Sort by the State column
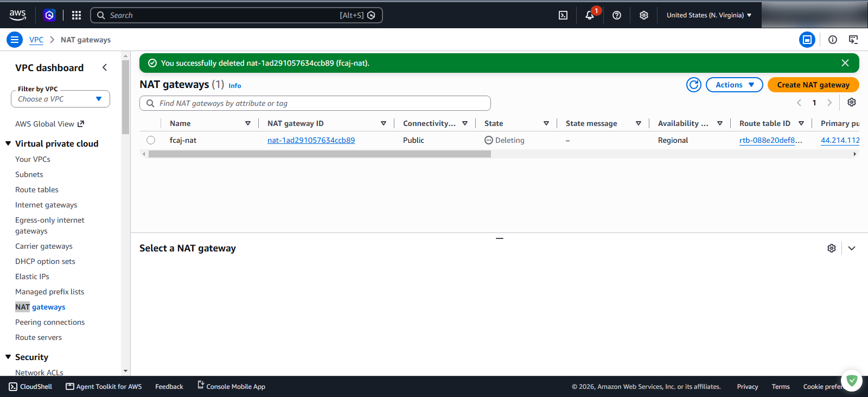 pyautogui.click(x=546, y=123)
